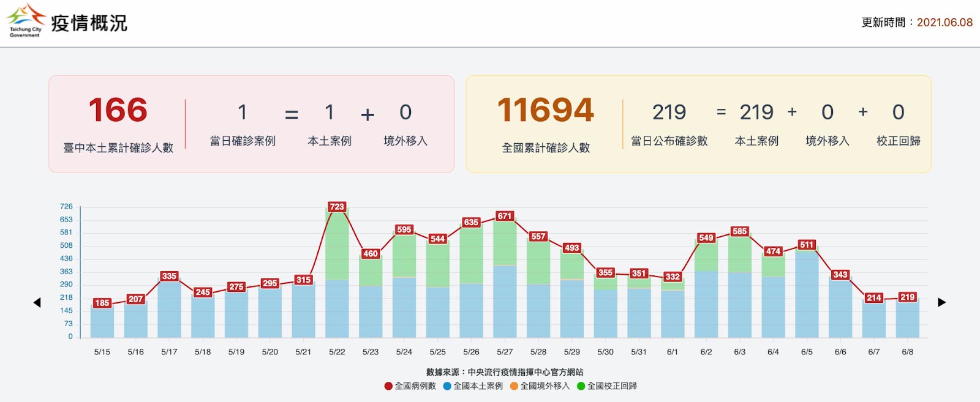980x402 pixels.
Task: Click the 214 data label on 6/7
Action: (874, 298)
